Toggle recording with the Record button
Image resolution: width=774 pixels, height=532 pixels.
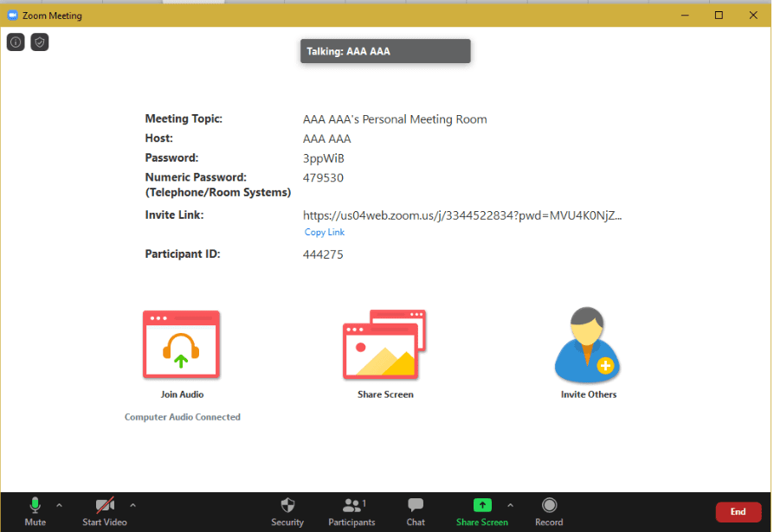pyautogui.click(x=549, y=510)
